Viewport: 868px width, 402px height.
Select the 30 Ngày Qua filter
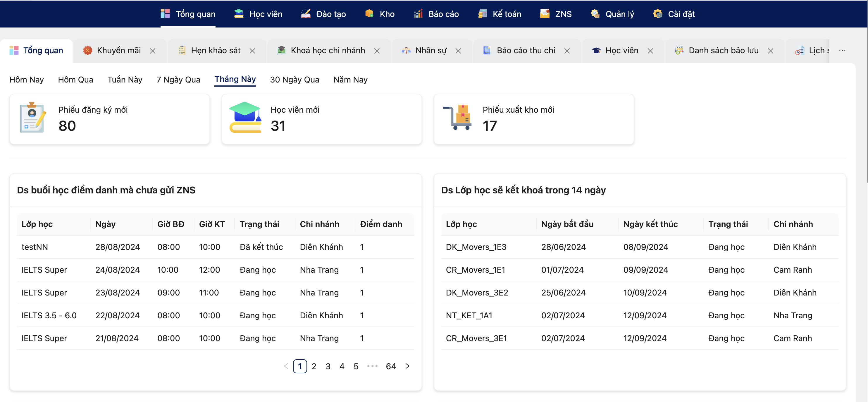click(x=294, y=80)
